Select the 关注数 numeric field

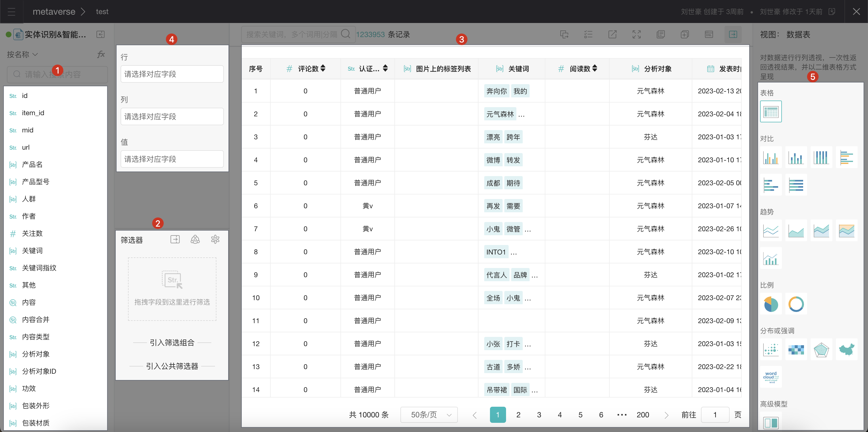point(56,233)
